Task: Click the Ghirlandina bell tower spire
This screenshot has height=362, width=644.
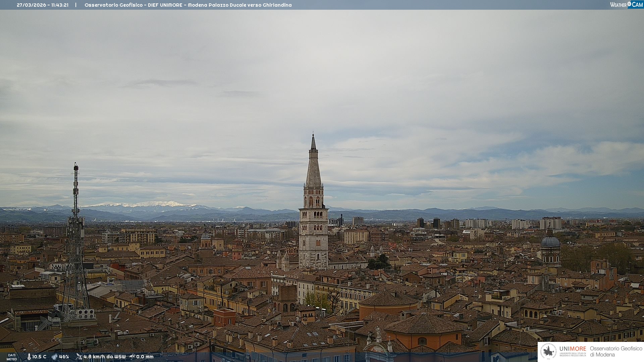Action: click(x=313, y=168)
